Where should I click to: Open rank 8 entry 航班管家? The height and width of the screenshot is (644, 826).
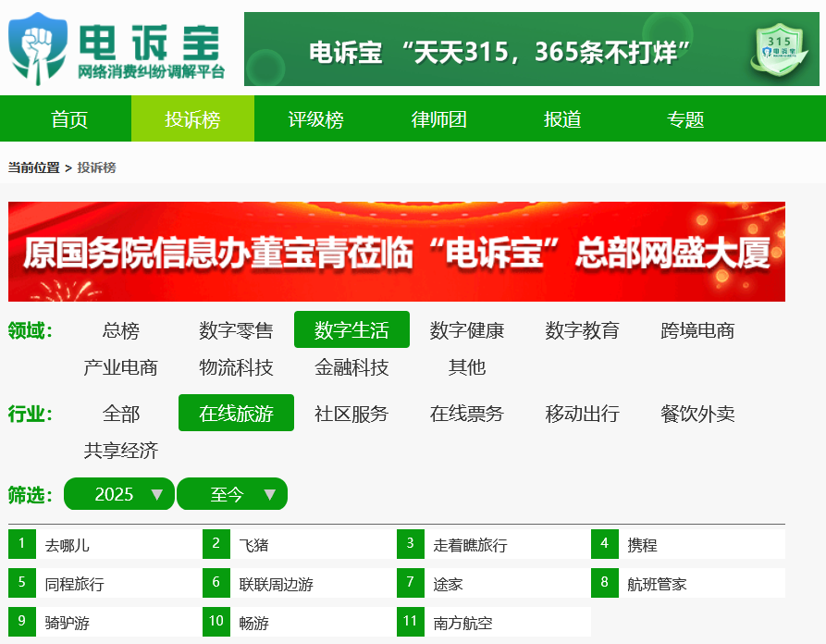coord(688,584)
